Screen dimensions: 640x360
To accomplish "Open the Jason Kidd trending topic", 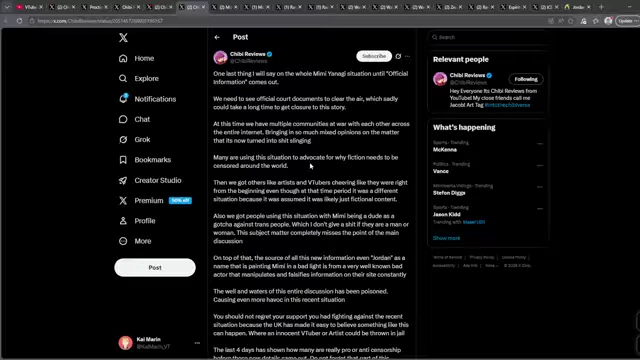I will [447, 215].
